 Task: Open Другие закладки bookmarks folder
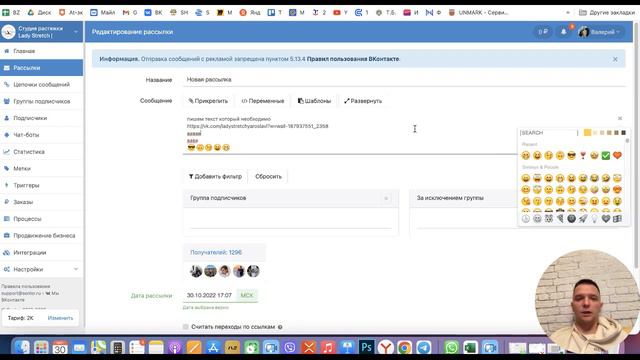click(x=607, y=13)
